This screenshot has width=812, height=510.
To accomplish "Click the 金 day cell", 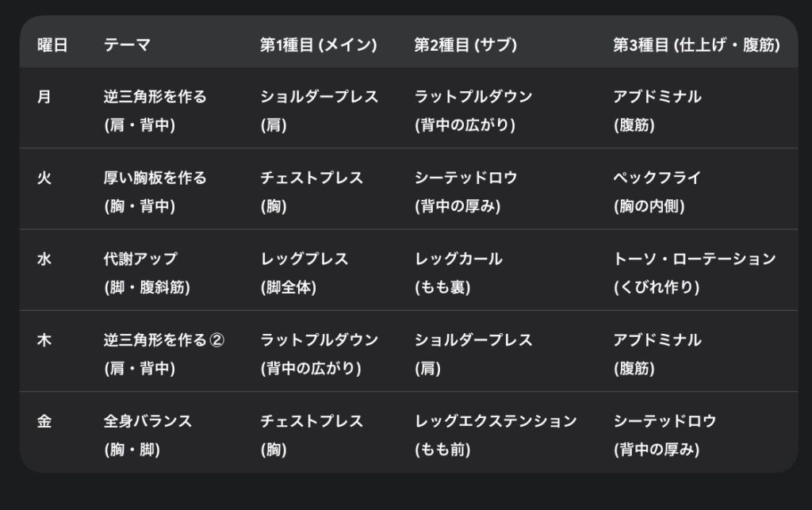I will [x=44, y=421].
